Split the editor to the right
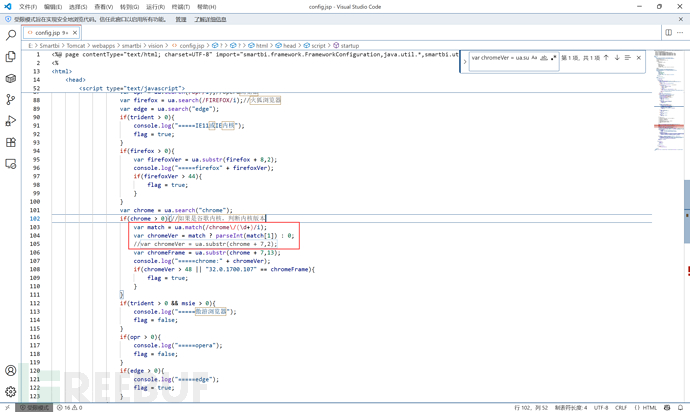 click(668, 33)
